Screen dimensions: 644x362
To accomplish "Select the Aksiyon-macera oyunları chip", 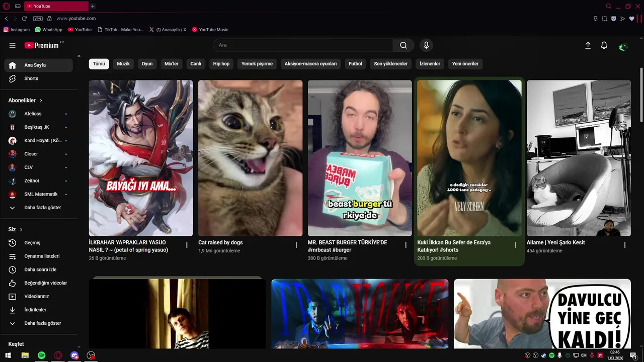I will pos(310,64).
